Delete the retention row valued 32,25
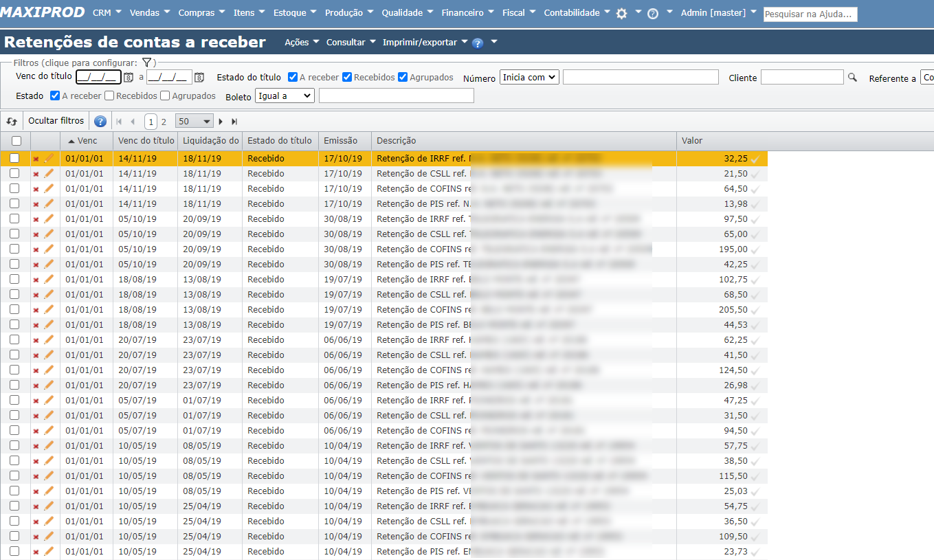 (x=36, y=159)
